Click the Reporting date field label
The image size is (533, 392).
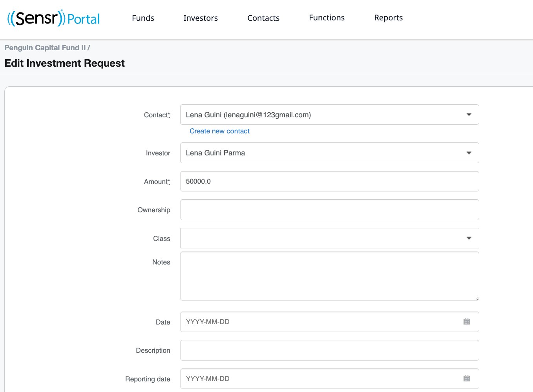pos(148,379)
